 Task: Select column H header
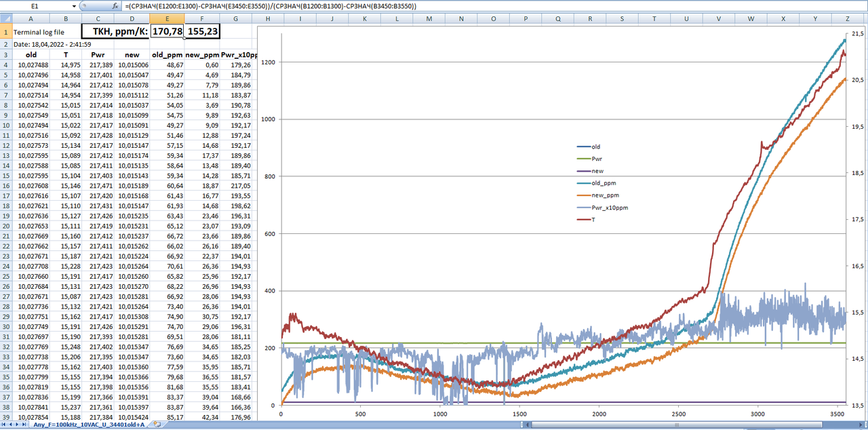coord(268,18)
